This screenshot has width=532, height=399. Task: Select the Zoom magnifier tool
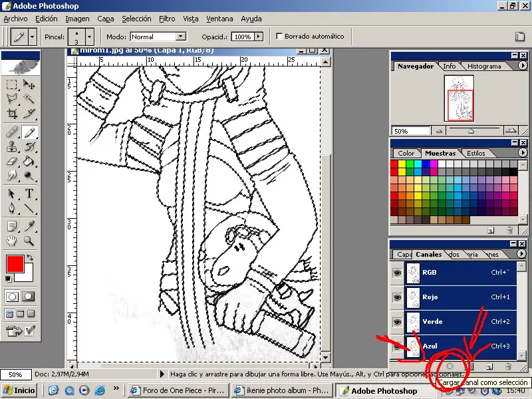(x=29, y=241)
